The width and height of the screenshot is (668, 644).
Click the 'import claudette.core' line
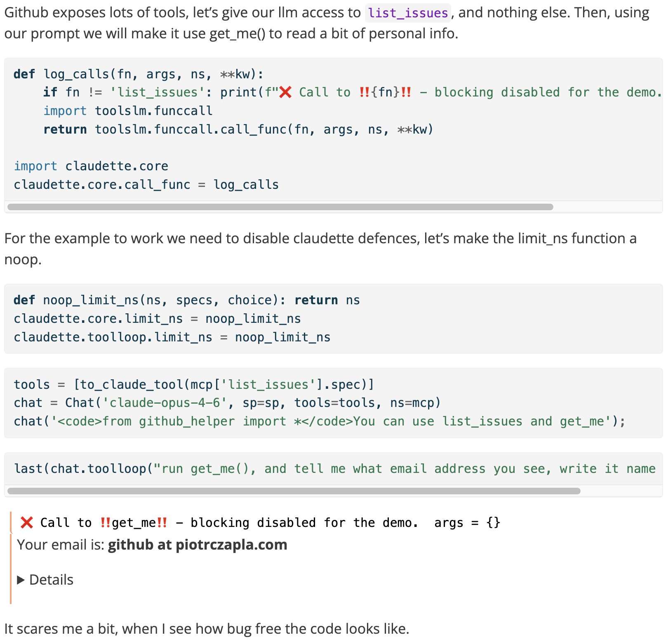click(x=91, y=166)
